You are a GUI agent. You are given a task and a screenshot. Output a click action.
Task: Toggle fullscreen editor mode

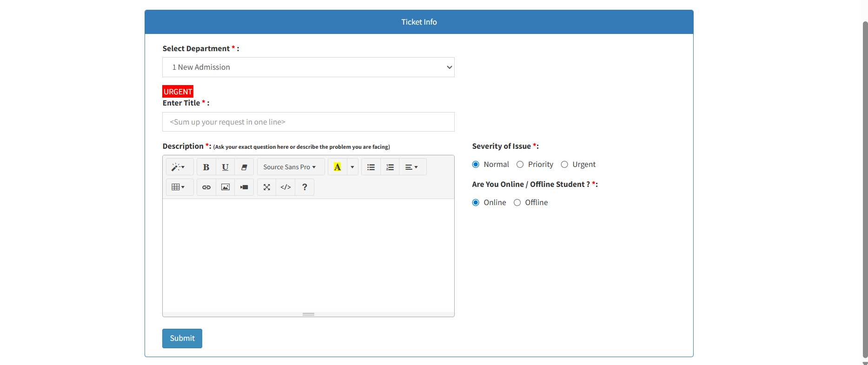(x=267, y=187)
